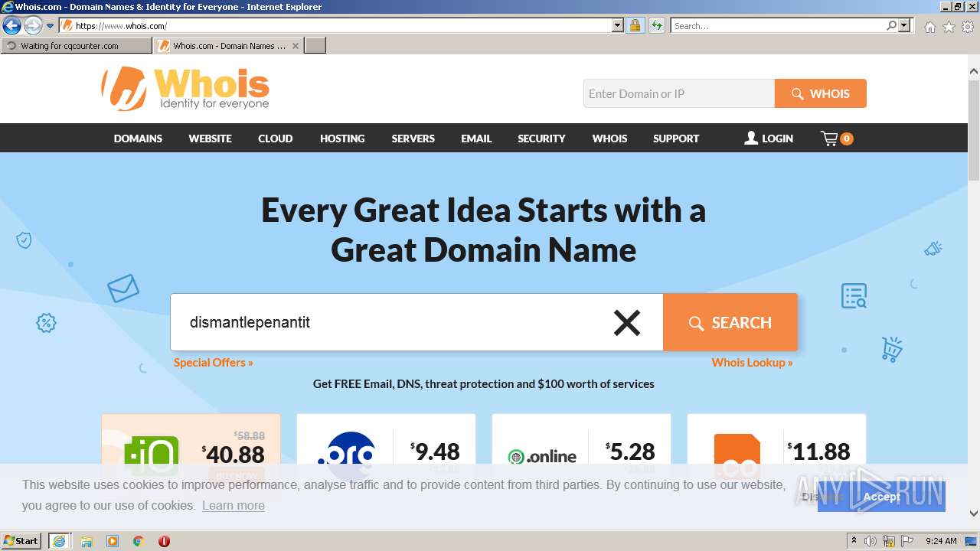Open the recent pages dropdown arrow
Image resolution: width=980 pixels, height=551 pixels.
pos(51,26)
